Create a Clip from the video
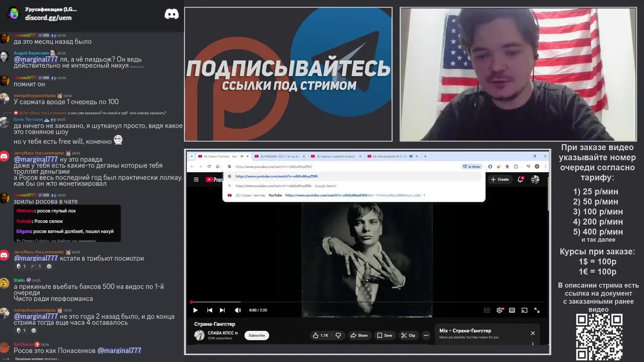Screen dimensions: 644x362 coord(409,335)
